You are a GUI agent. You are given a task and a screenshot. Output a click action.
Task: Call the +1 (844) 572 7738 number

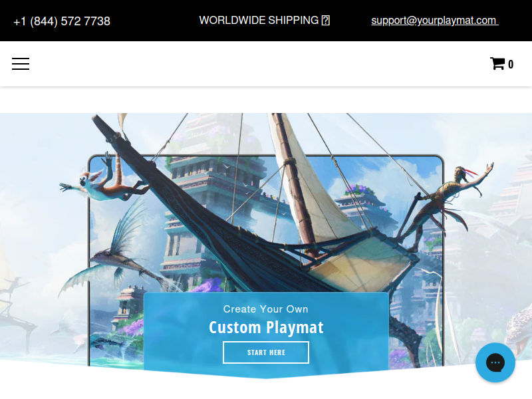point(62,21)
